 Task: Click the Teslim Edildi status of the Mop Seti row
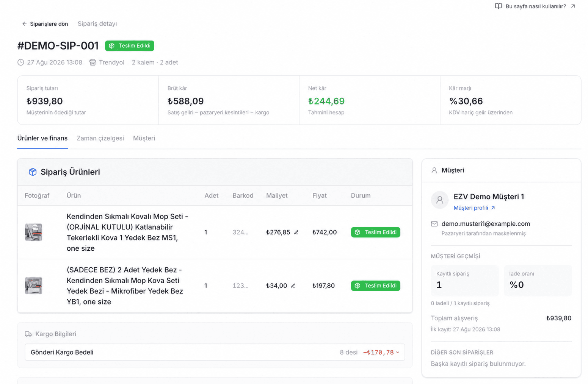coord(376,233)
